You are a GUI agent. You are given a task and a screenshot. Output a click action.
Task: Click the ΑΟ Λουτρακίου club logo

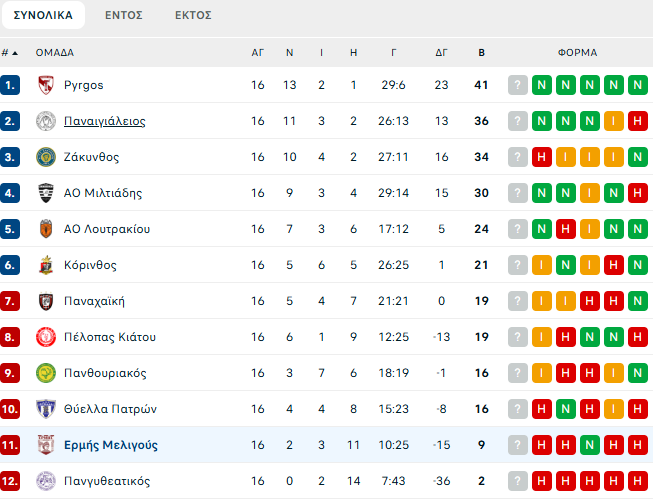tap(45, 229)
